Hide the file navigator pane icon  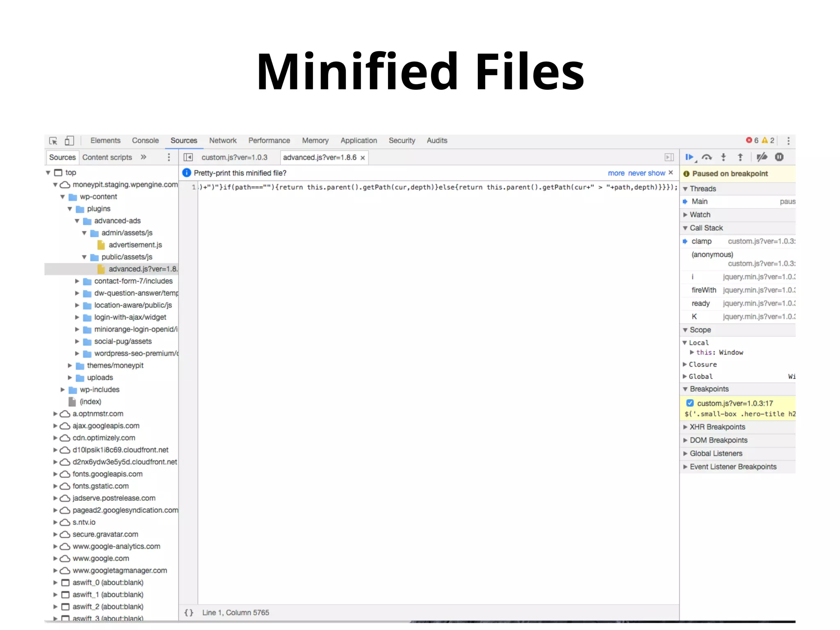tap(188, 157)
